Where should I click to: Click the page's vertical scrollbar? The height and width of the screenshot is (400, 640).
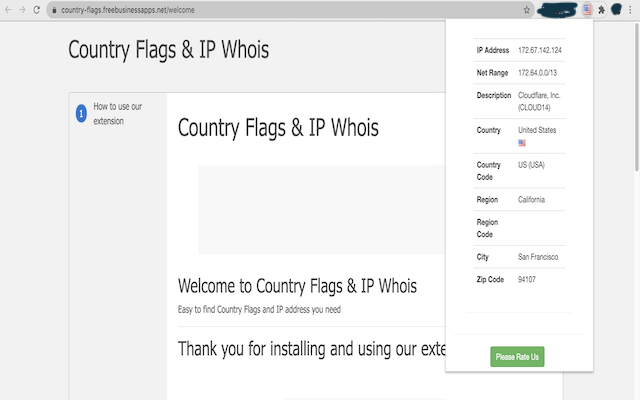click(x=637, y=97)
